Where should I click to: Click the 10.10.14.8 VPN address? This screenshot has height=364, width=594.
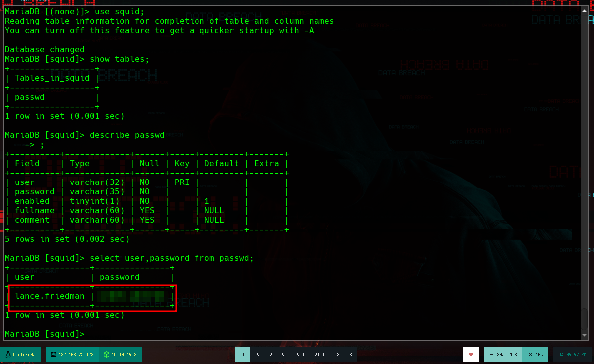pos(124,355)
